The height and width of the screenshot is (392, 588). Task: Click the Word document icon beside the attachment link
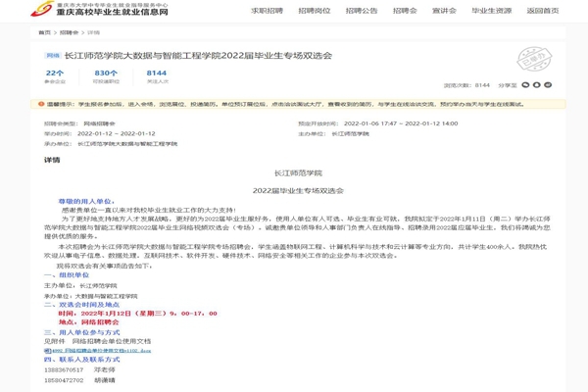click(47, 351)
